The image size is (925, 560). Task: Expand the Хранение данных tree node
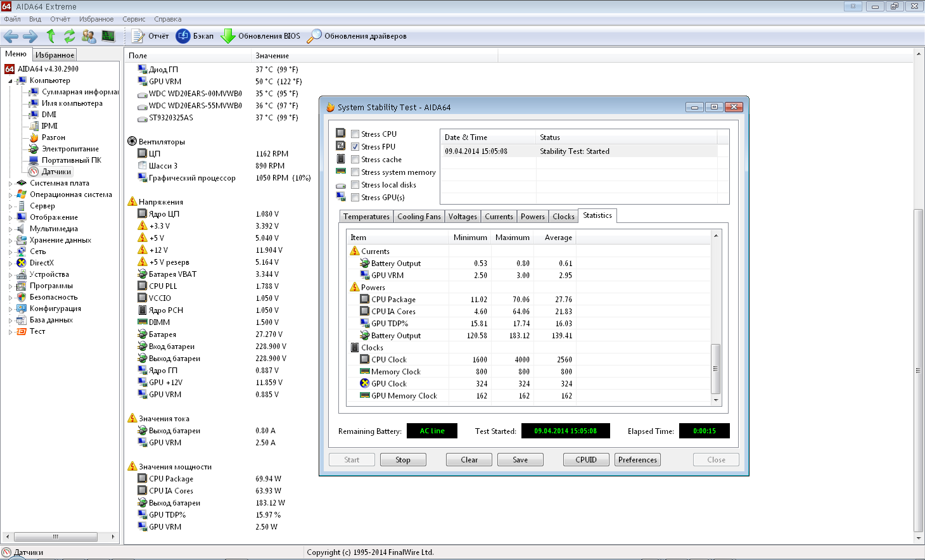tap(10, 241)
